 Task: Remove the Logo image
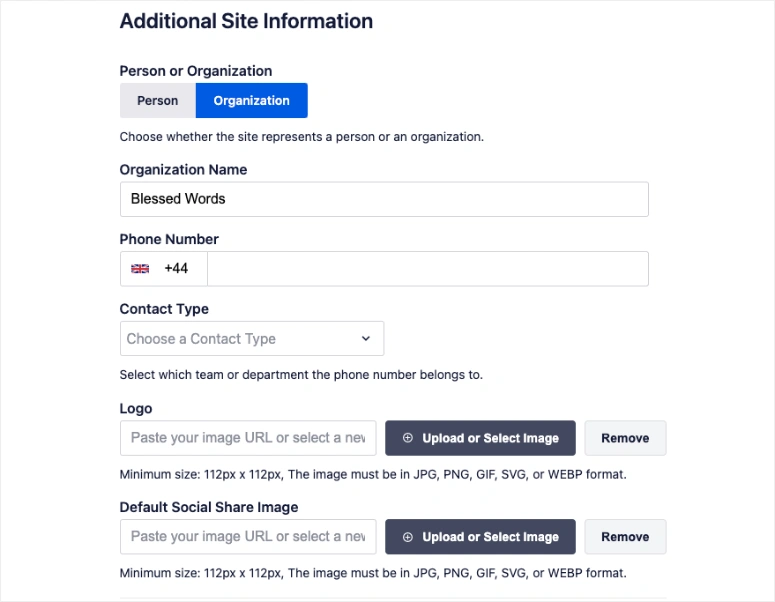coord(625,438)
